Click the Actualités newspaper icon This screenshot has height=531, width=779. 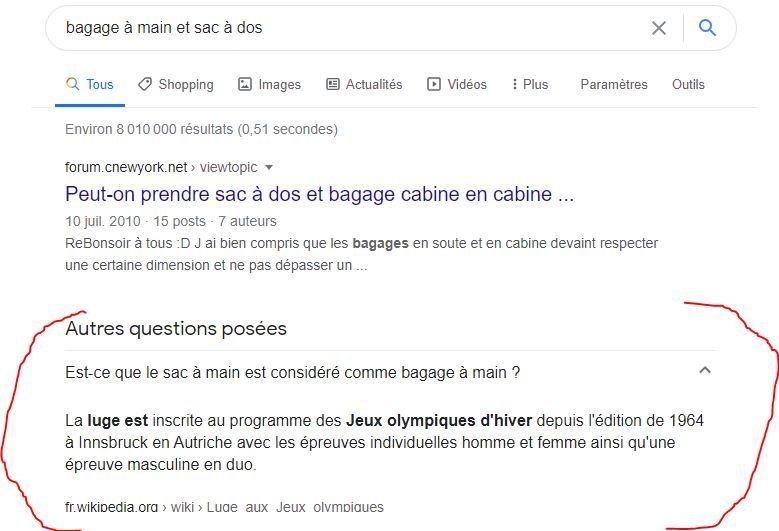click(332, 84)
